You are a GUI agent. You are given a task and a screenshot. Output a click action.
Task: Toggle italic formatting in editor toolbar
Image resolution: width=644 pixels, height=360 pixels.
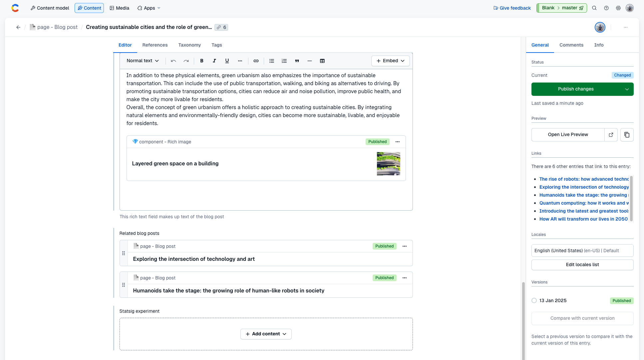pyautogui.click(x=214, y=61)
